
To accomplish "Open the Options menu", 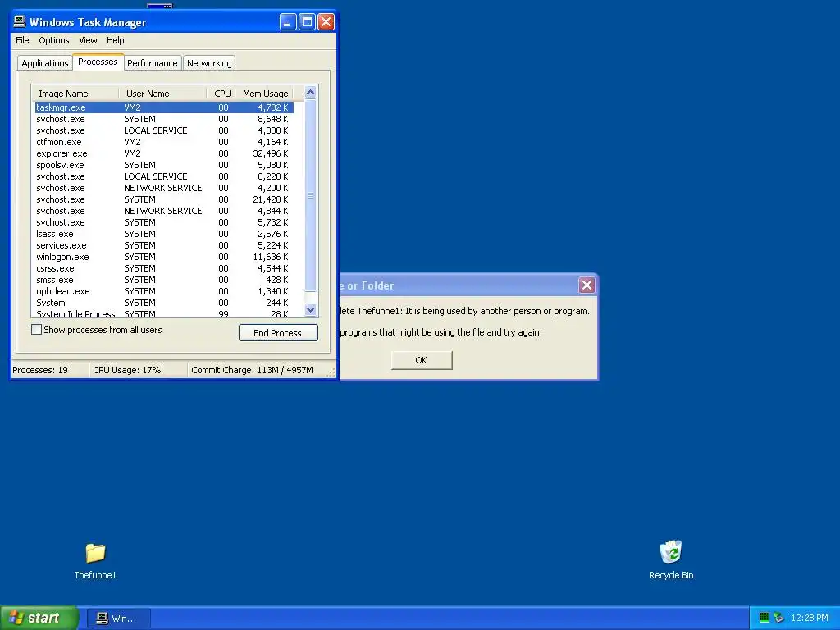I will coord(53,40).
